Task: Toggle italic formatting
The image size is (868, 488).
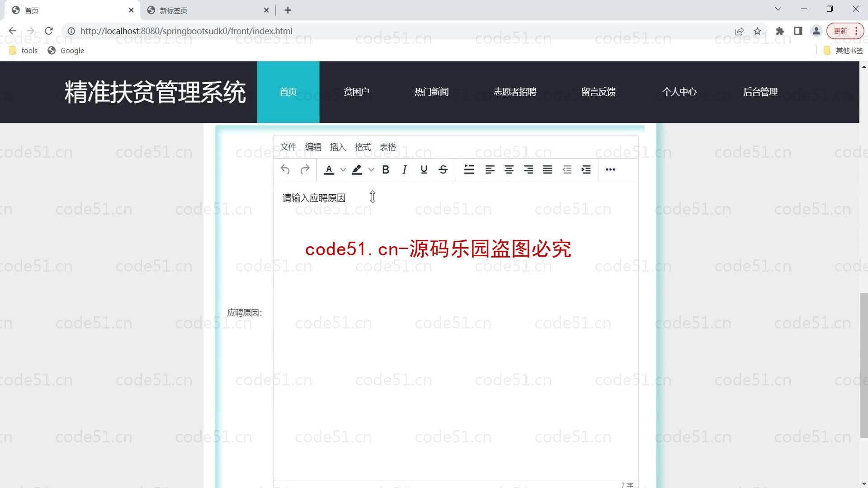Action: point(405,169)
